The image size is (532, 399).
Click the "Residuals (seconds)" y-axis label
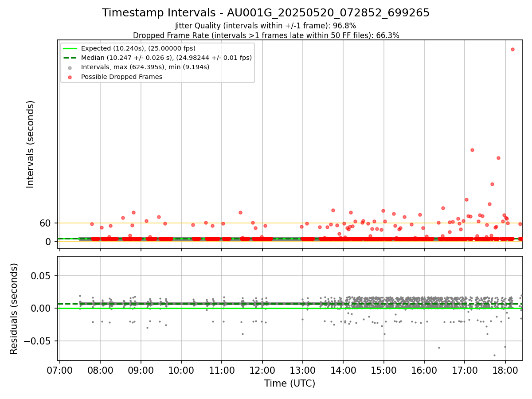point(14,309)
